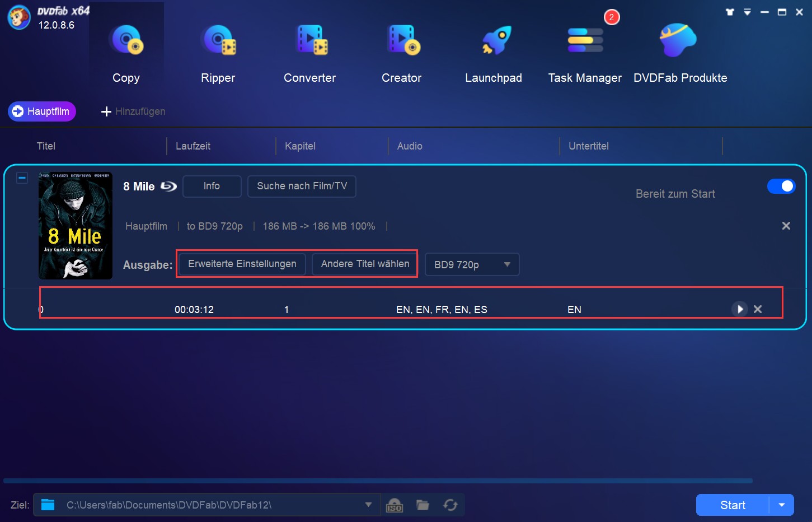Select ISO image output icon
This screenshot has height=522, width=812.
coord(395,505)
